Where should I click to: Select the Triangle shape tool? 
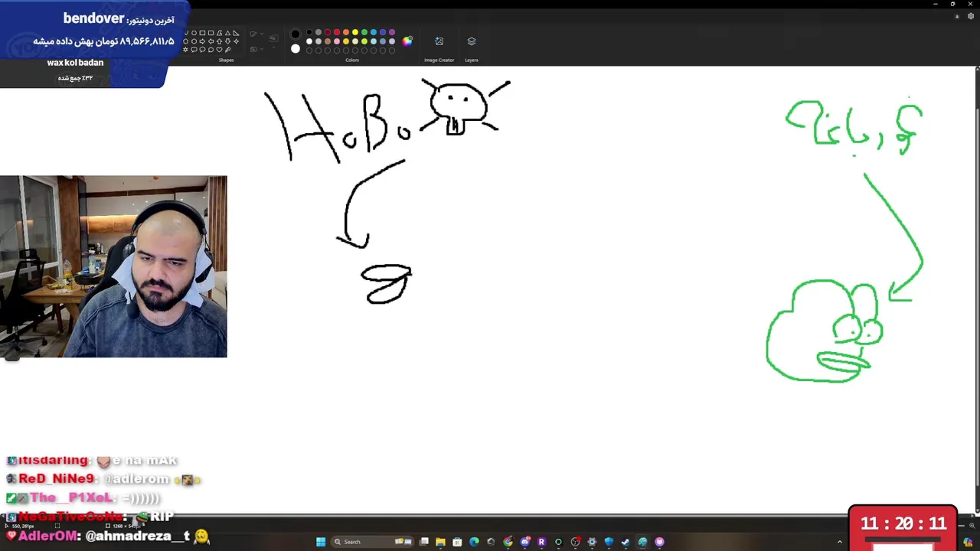[227, 33]
